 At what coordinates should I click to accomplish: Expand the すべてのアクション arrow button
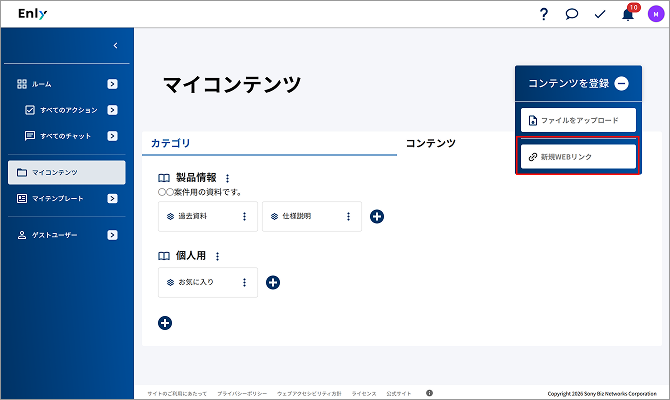point(112,110)
